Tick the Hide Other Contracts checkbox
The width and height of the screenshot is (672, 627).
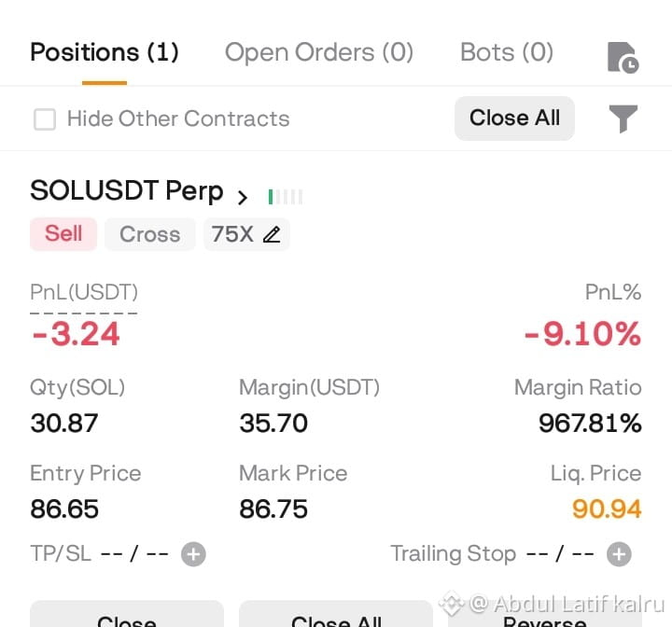45,118
